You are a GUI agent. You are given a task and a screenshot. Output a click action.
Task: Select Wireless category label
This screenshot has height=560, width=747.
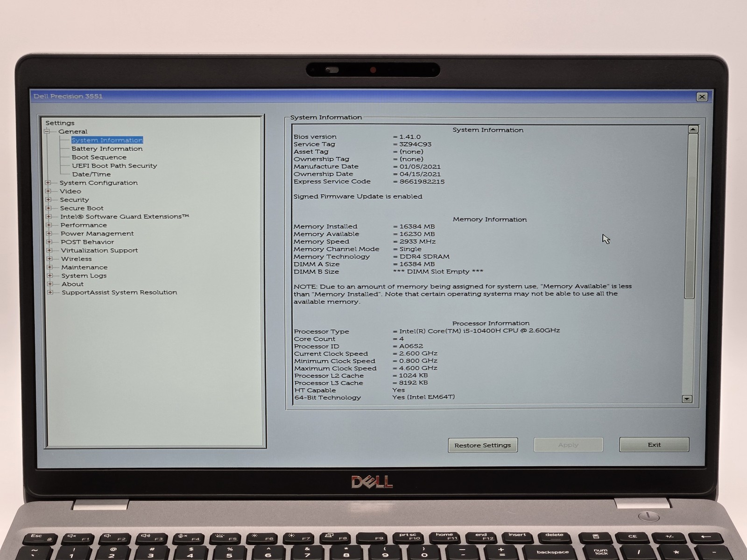tap(77, 259)
